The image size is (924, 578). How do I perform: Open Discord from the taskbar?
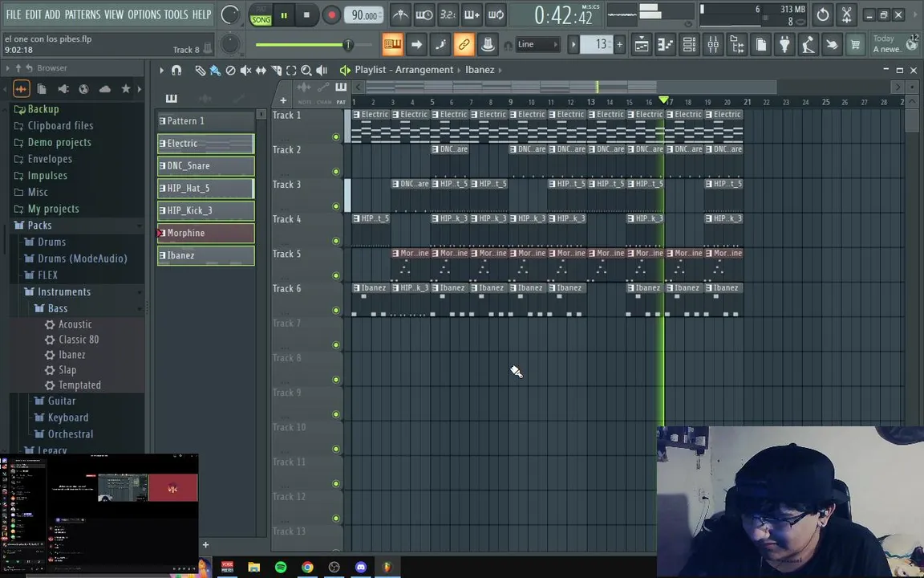pyautogui.click(x=361, y=568)
